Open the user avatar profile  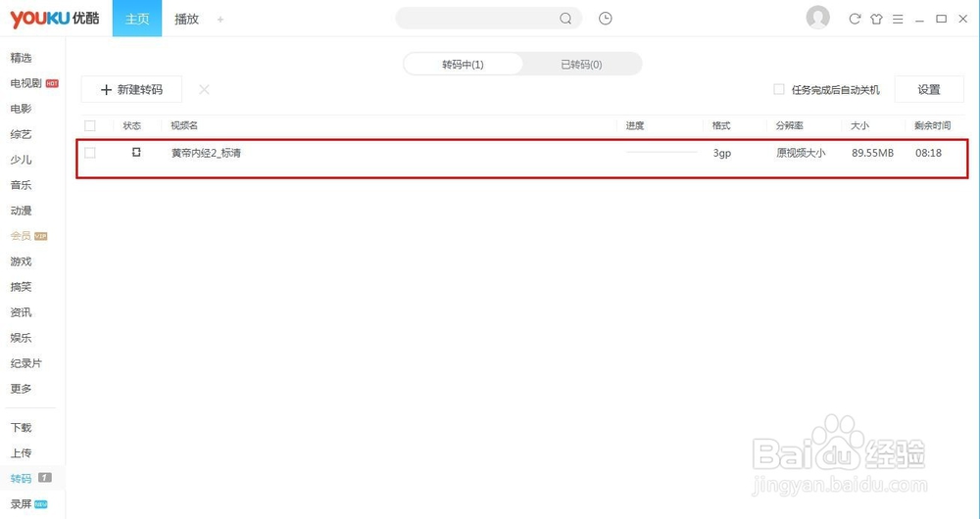click(817, 18)
